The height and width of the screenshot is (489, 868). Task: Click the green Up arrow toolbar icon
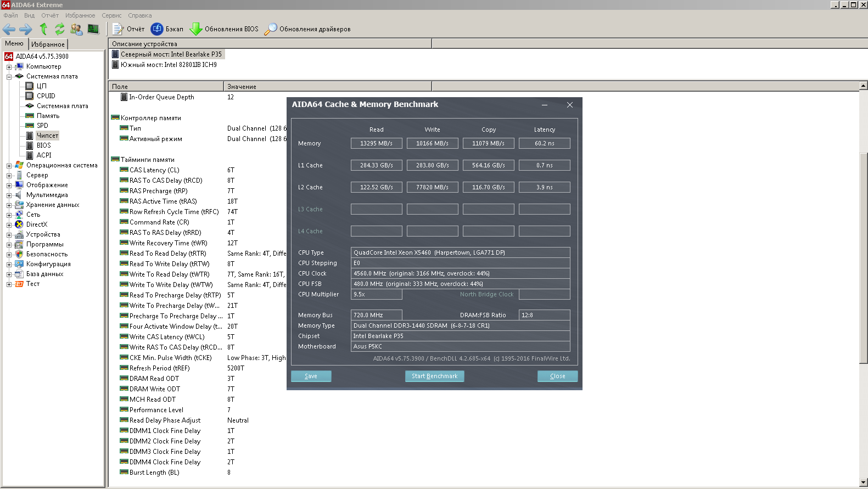click(43, 29)
